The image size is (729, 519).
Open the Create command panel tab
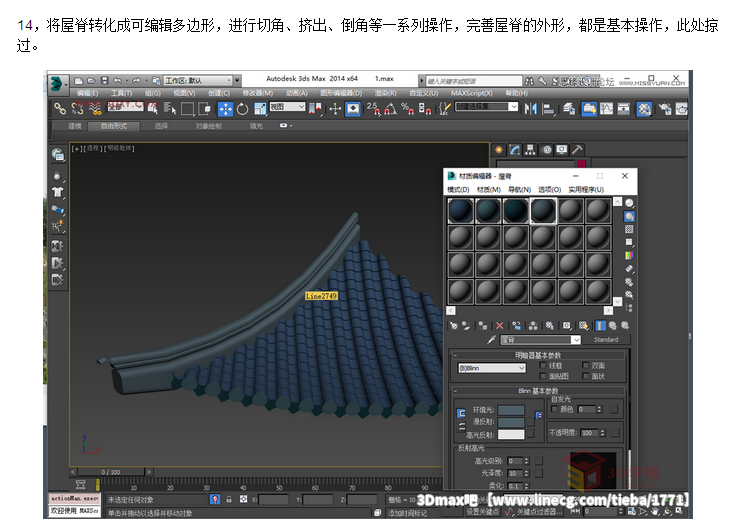499,150
